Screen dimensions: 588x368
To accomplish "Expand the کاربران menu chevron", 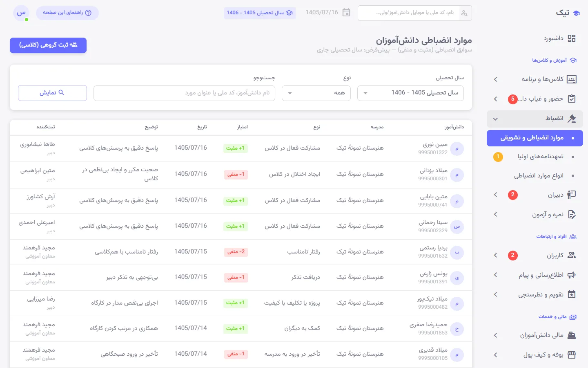I will click(496, 255).
